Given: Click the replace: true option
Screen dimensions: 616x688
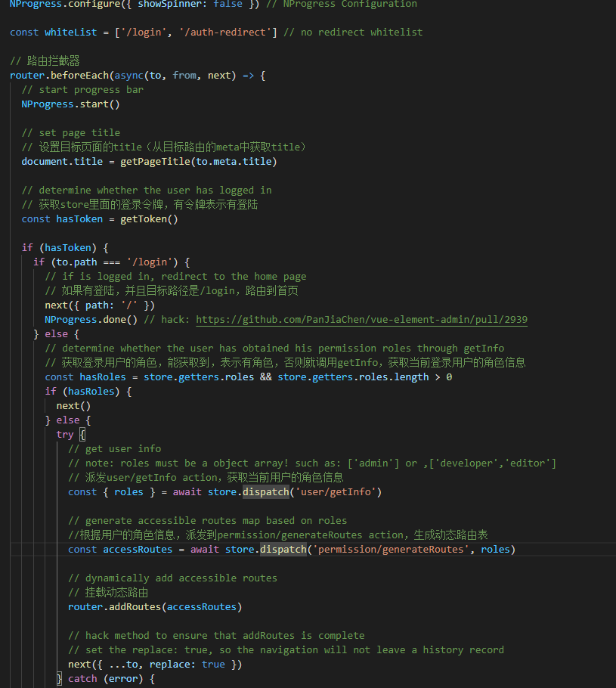Looking at the screenshot, I should (187, 665).
